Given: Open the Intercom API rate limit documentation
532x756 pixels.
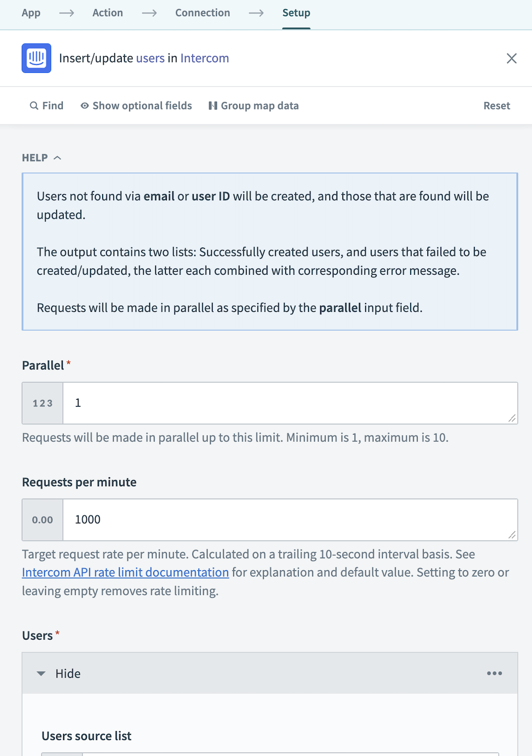Looking at the screenshot, I should coord(125,572).
